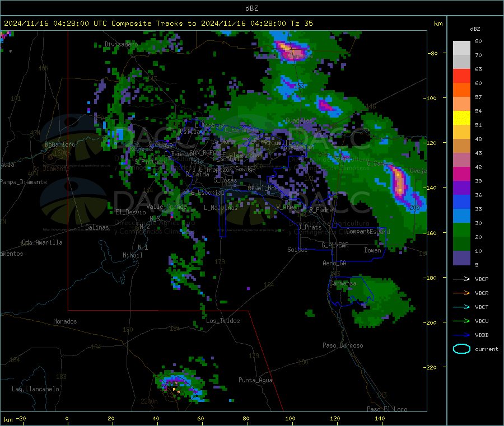
Task: Click the magenta 39 dBZ color swatch
Action: [x=461, y=174]
